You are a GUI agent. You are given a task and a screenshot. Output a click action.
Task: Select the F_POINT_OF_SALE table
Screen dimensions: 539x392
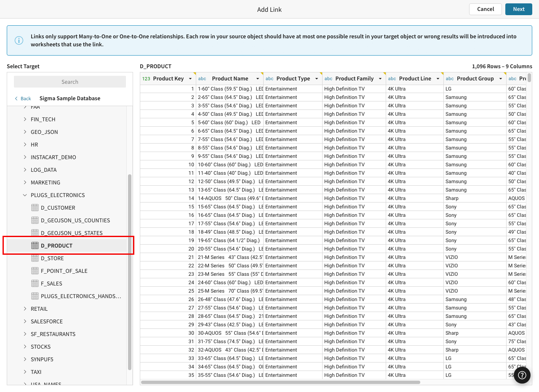pyautogui.click(x=67, y=271)
